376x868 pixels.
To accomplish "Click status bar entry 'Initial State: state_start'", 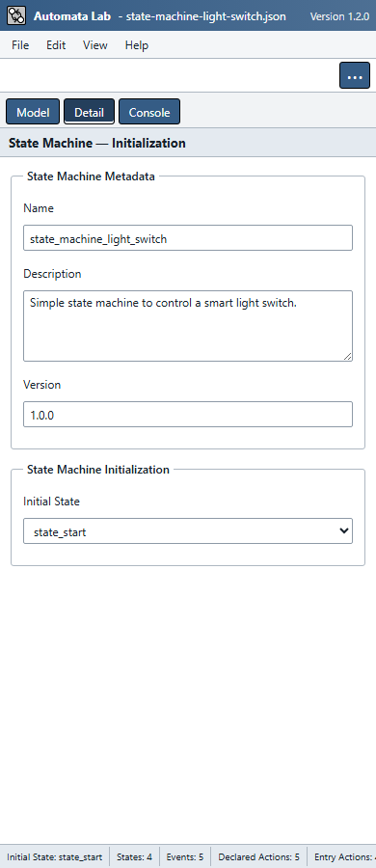I will point(55,857).
